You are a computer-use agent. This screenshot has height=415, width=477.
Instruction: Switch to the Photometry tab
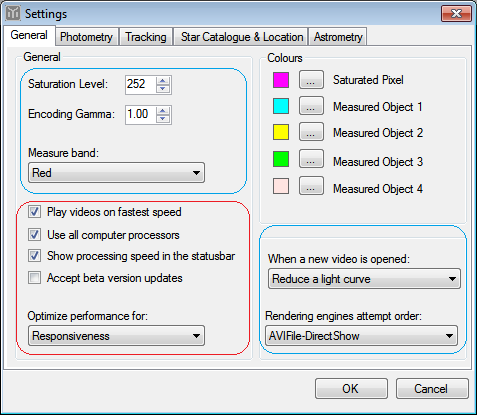[86, 37]
